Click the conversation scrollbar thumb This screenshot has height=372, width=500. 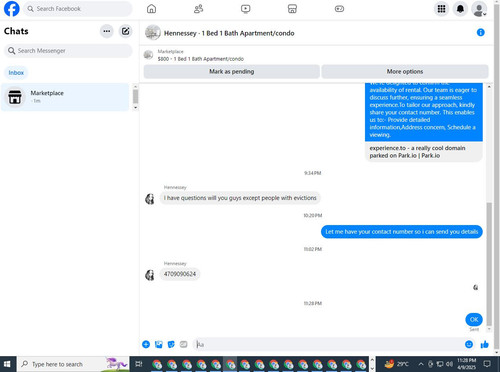tap(489, 264)
